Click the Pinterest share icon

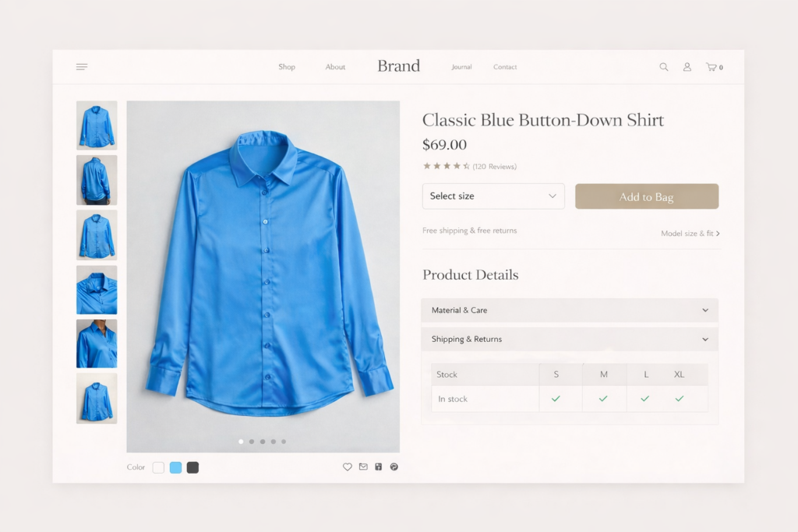(x=394, y=467)
